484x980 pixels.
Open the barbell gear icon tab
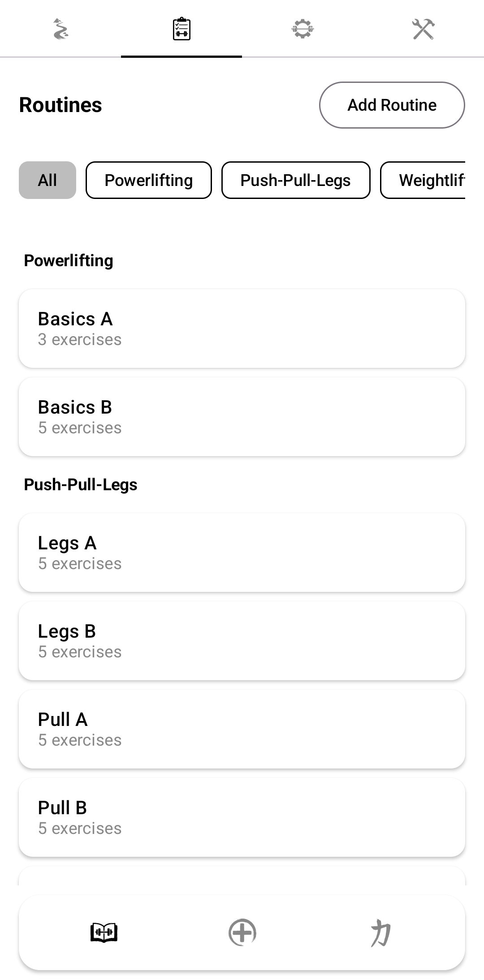(302, 29)
